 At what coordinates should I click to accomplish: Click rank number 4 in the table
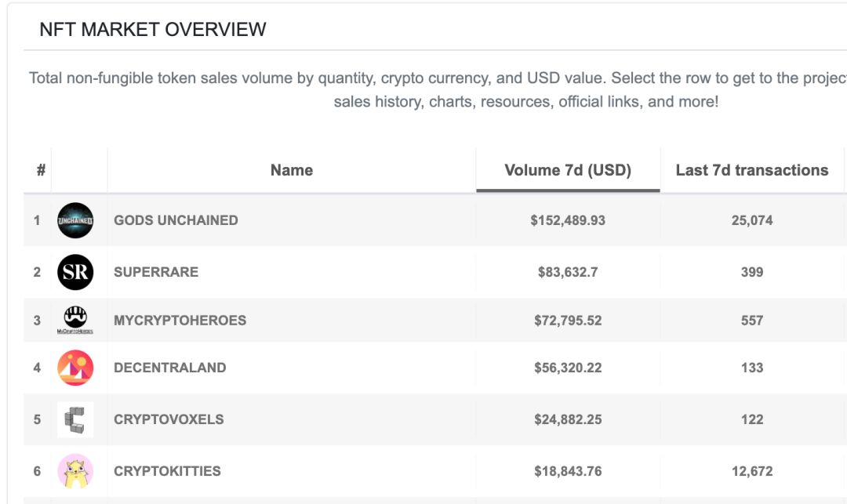pyautogui.click(x=37, y=368)
